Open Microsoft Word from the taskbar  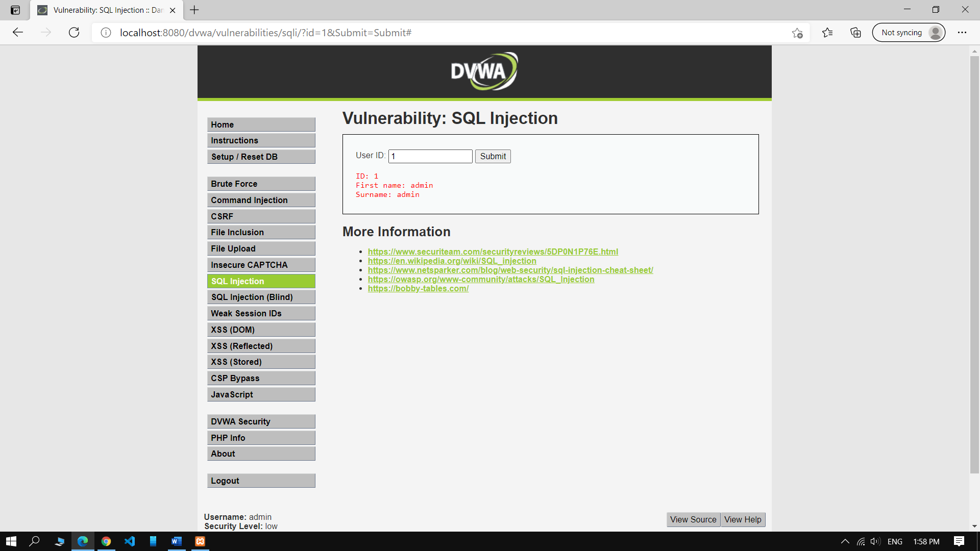177,541
